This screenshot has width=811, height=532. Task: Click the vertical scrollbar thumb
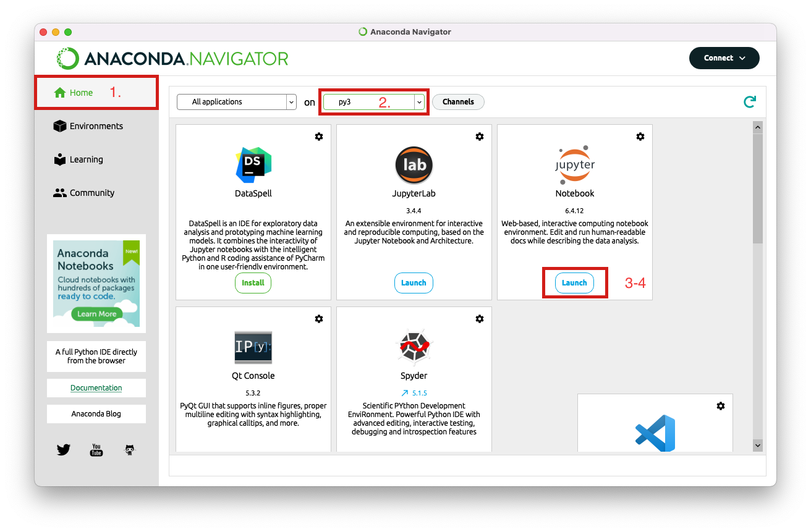click(x=758, y=188)
